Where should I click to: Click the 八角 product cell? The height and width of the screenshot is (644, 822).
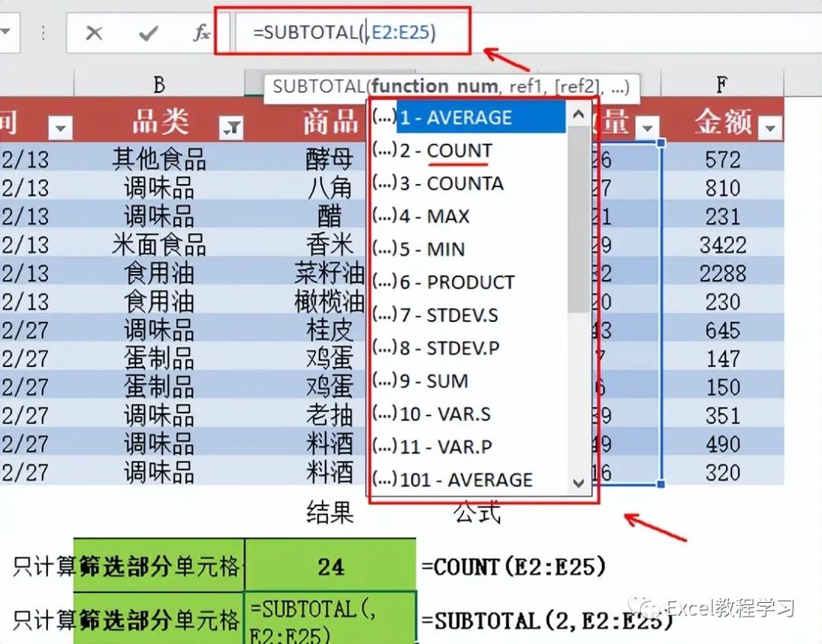[330, 187]
